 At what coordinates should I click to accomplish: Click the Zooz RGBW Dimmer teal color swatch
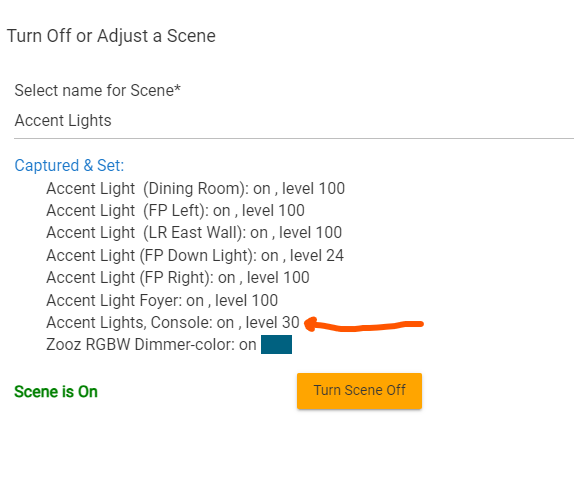276,344
